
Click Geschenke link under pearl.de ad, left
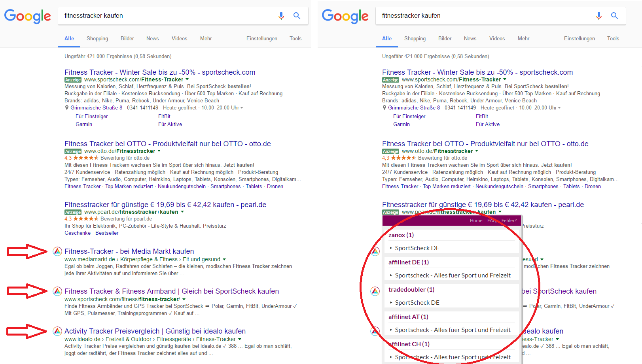(78, 233)
